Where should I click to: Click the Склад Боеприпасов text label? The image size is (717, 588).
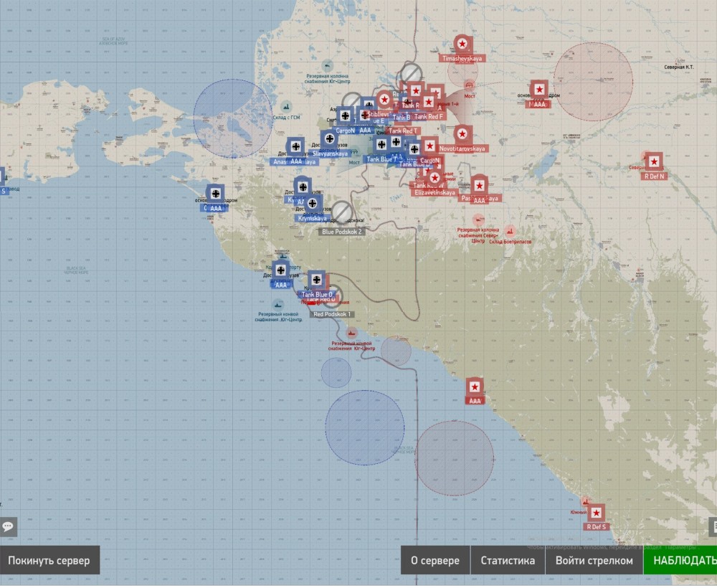[511, 242]
